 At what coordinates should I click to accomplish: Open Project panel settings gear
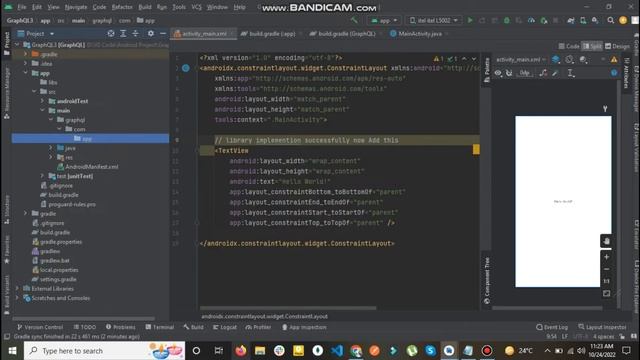[151, 33]
